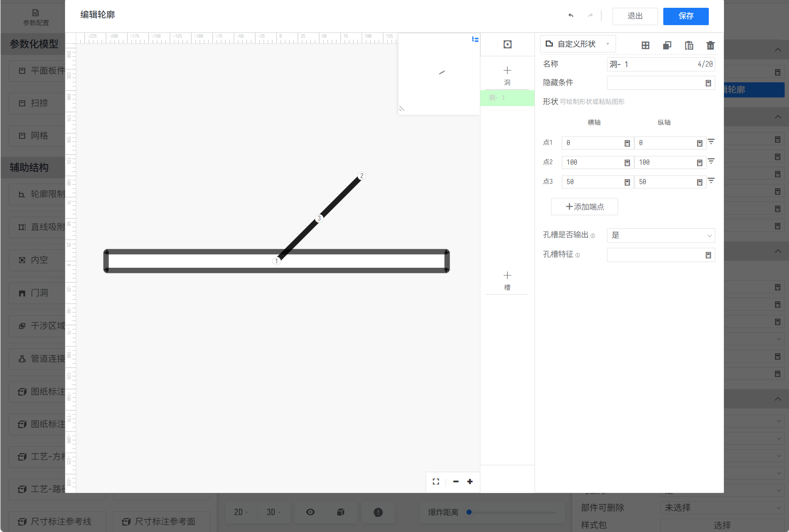Image resolution: width=789 pixels, height=532 pixels.
Task: Add a new 洞 with the plus icon
Action: [507, 70]
